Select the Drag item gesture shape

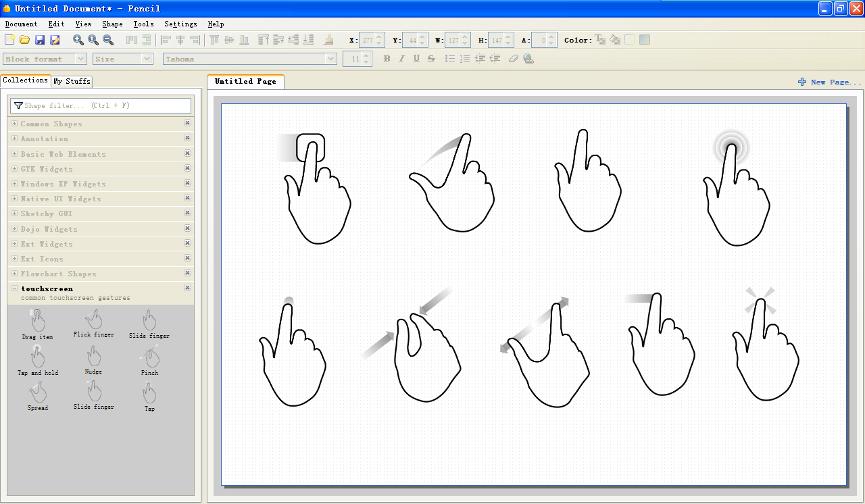click(x=36, y=320)
